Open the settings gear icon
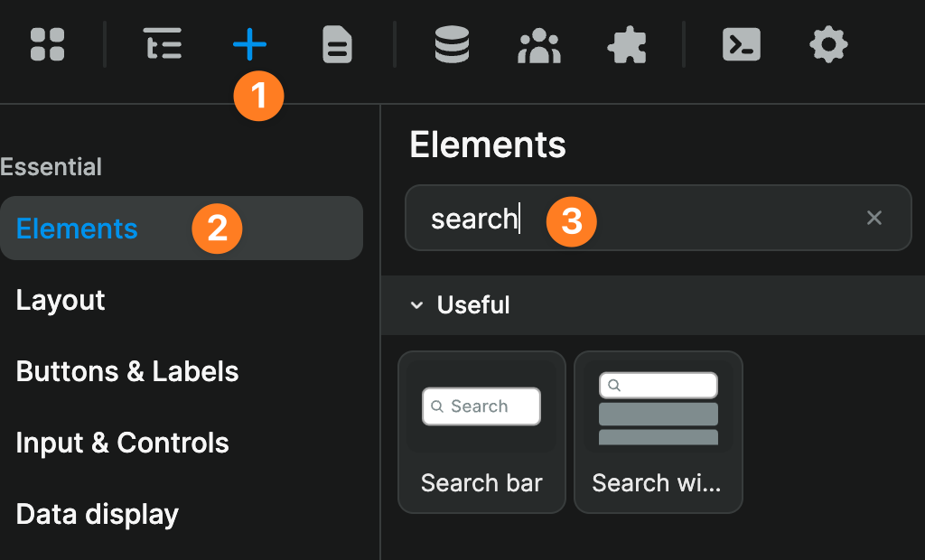This screenshot has height=560, width=925. pyautogui.click(x=828, y=44)
